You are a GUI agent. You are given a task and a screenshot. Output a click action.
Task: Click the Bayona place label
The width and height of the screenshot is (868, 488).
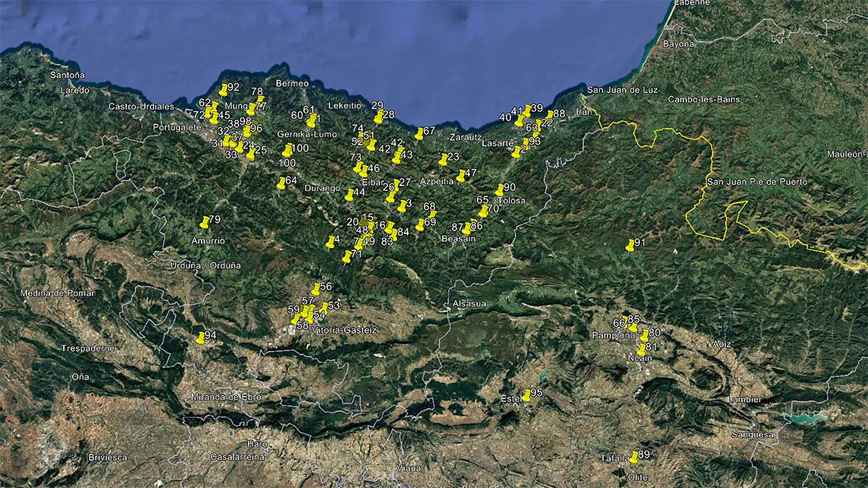[x=678, y=44]
